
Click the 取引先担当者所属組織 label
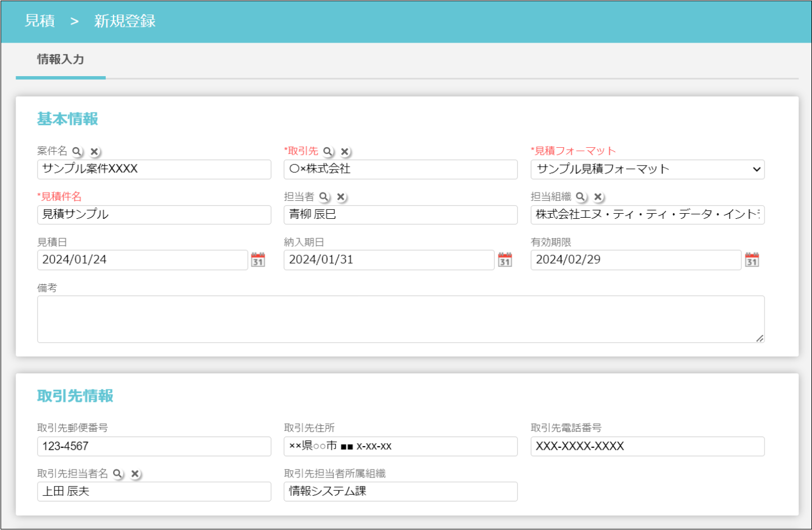pos(335,473)
